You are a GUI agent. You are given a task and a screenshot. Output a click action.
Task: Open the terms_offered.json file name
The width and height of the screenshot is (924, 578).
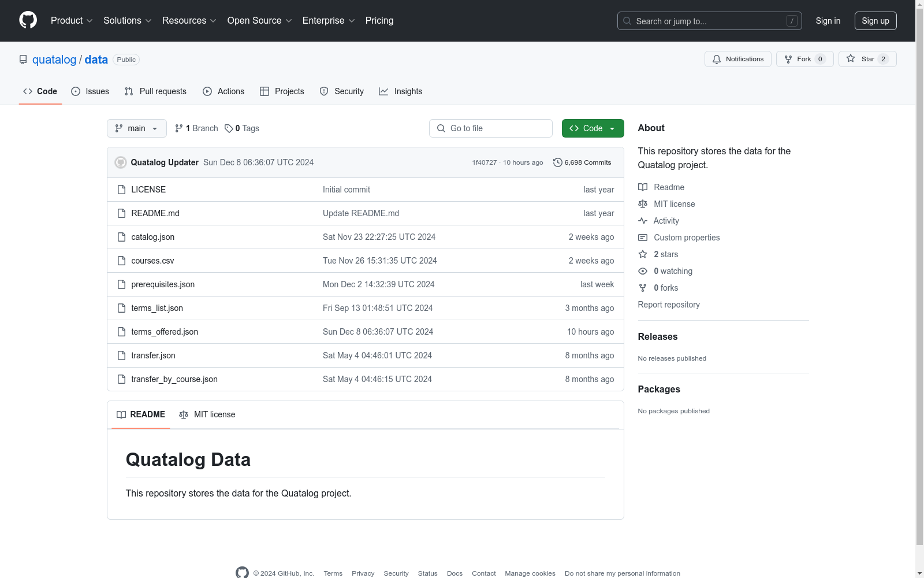(x=165, y=332)
